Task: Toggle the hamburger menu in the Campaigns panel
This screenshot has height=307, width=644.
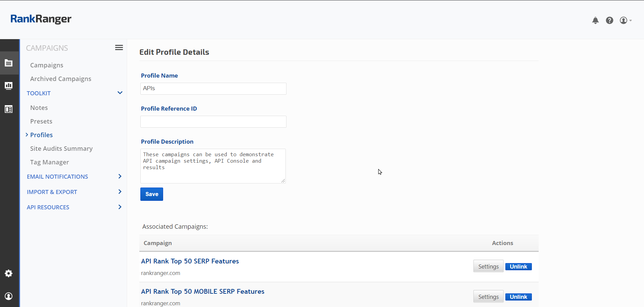Action: (119, 48)
